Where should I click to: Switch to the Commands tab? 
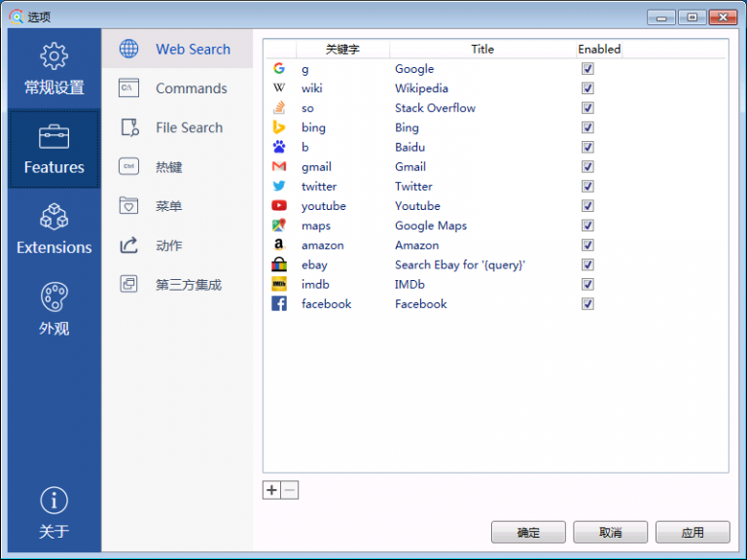[191, 88]
